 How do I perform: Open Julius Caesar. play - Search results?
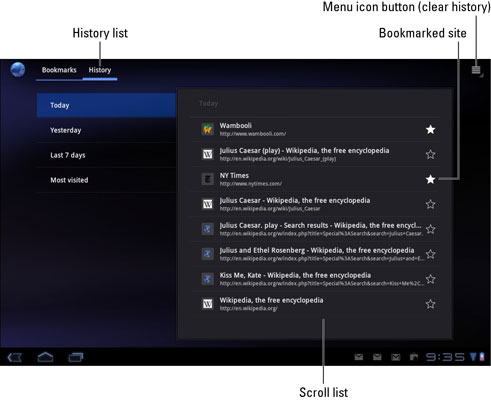[x=320, y=226]
